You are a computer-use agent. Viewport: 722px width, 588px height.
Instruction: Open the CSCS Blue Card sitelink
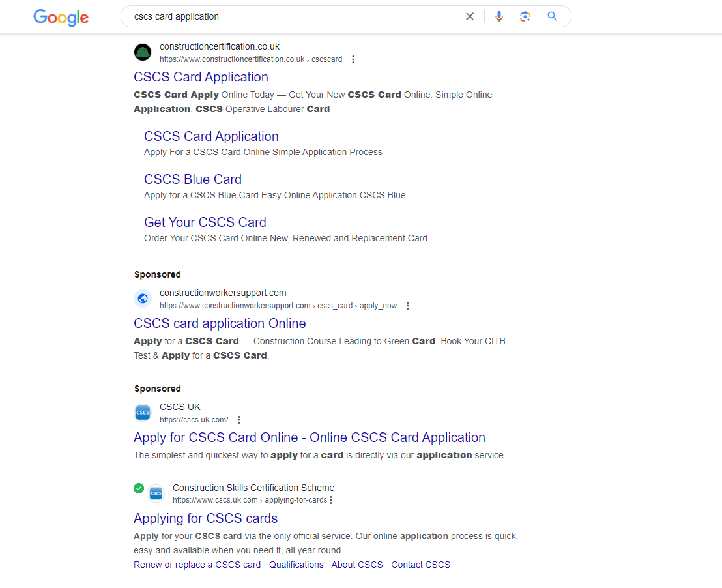point(193,179)
